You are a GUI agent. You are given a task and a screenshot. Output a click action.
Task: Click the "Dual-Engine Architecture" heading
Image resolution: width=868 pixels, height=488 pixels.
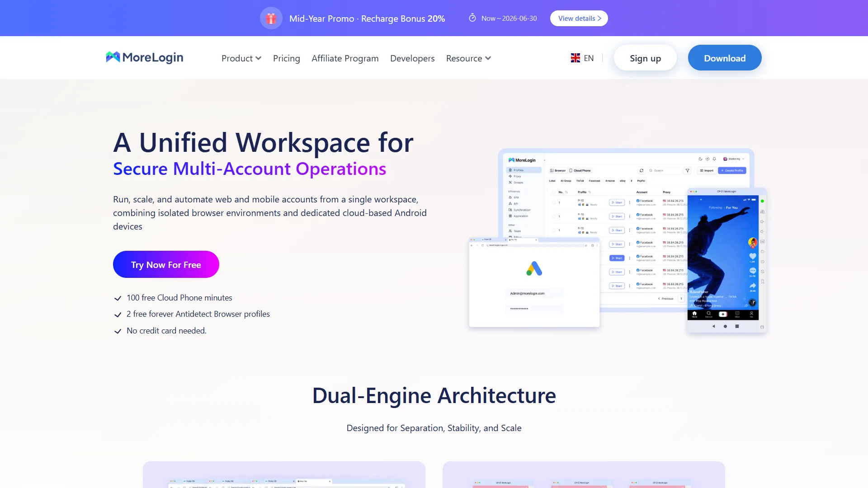pos(434,395)
